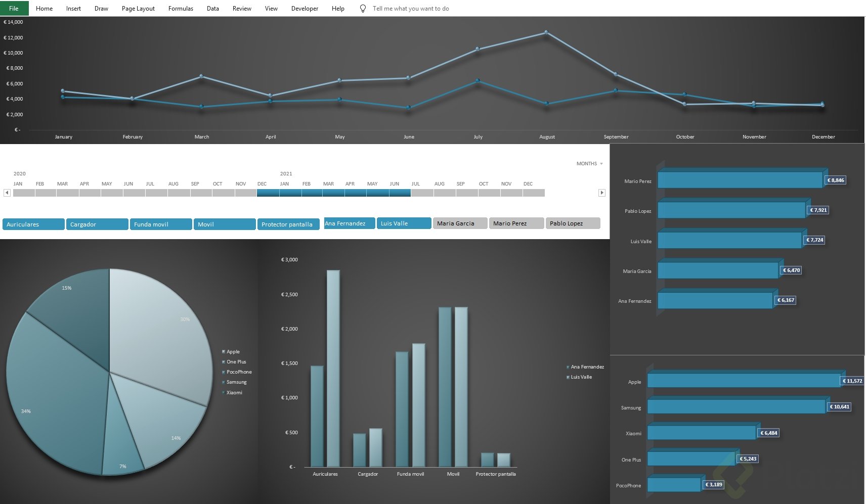Image resolution: width=866 pixels, height=504 pixels.
Task: Click DEC 2021 timeline segment
Action: point(534,193)
